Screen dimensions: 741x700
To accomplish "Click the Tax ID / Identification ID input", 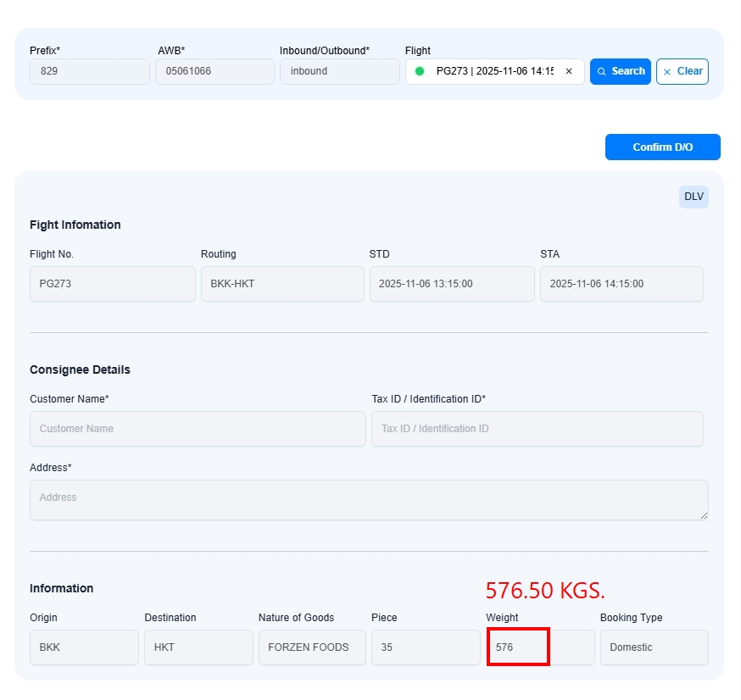I will tap(537, 429).
